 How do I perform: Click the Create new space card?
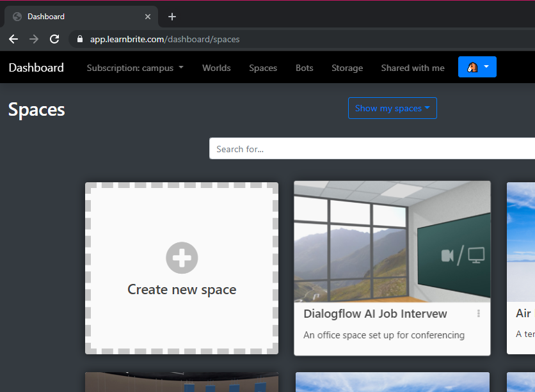tap(182, 269)
